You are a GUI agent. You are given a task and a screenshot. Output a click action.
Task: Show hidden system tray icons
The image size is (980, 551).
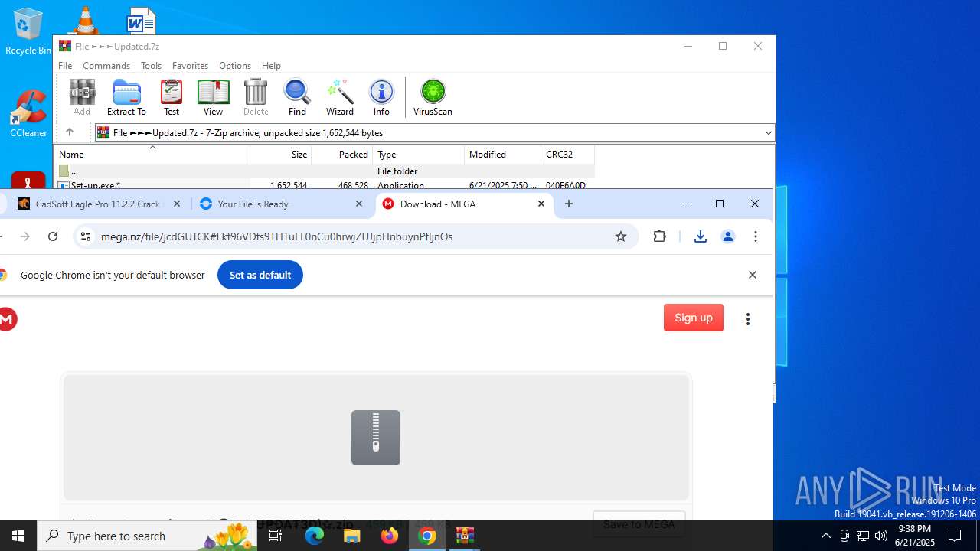tap(825, 536)
